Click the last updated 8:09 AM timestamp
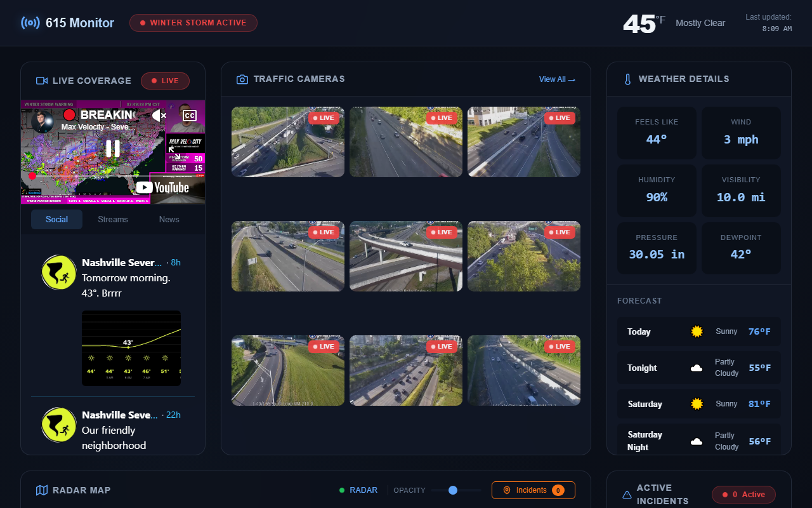Viewport: 812px width, 508px height. pos(777,29)
